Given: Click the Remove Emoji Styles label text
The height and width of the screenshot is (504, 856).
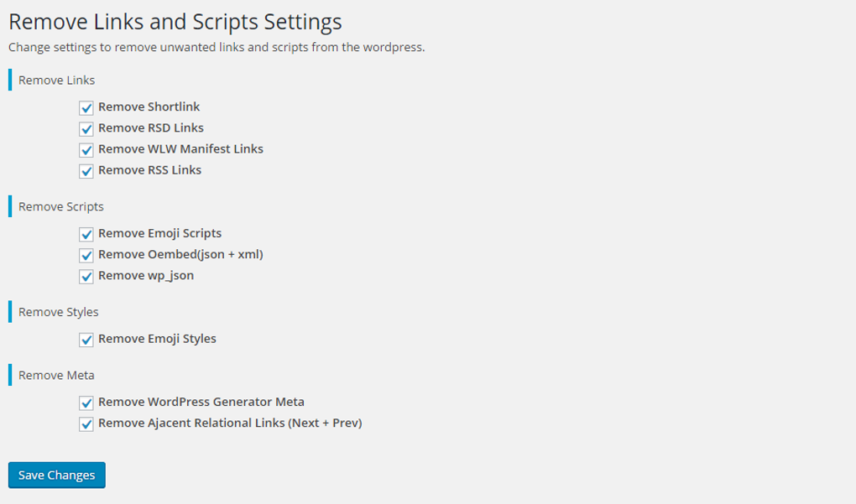Looking at the screenshot, I should [x=155, y=339].
